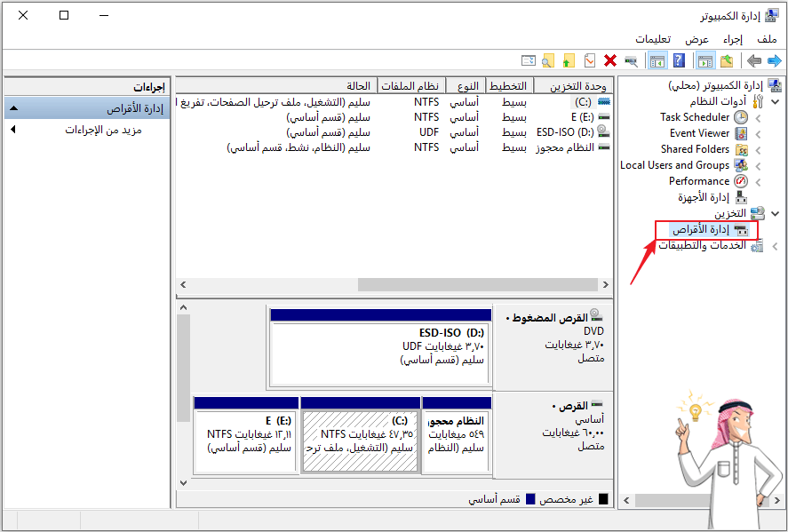The image size is (788, 532).
Task: Click the properties page with checkmark icon
Action: point(590,60)
